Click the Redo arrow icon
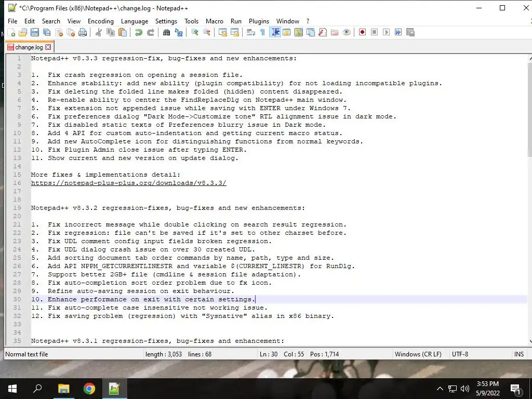Image resolution: width=532 pixels, height=399 pixels. [150, 32]
